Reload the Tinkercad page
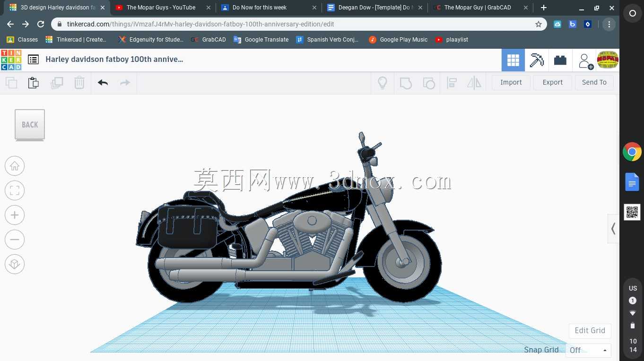Viewport: 644px width, 361px height. click(x=41, y=24)
